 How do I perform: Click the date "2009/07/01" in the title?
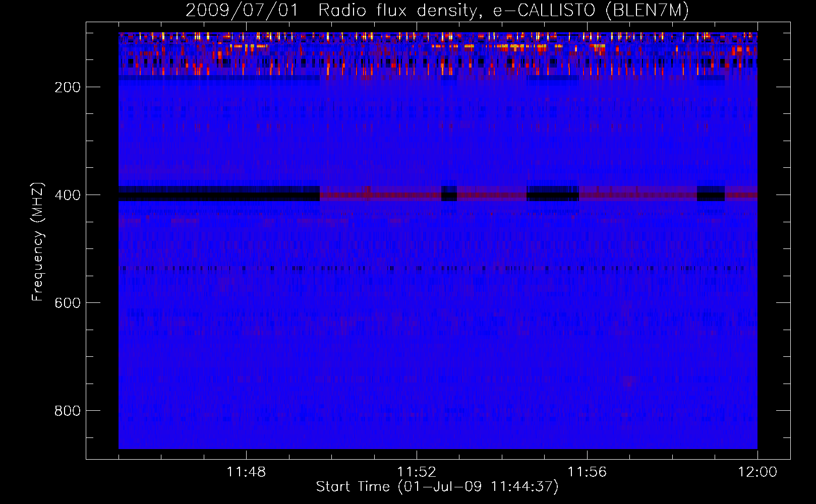tap(242, 11)
